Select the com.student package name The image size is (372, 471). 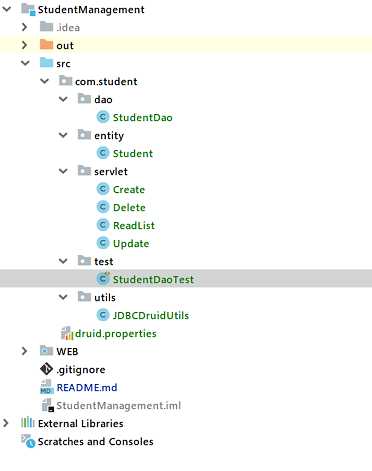coord(106,81)
